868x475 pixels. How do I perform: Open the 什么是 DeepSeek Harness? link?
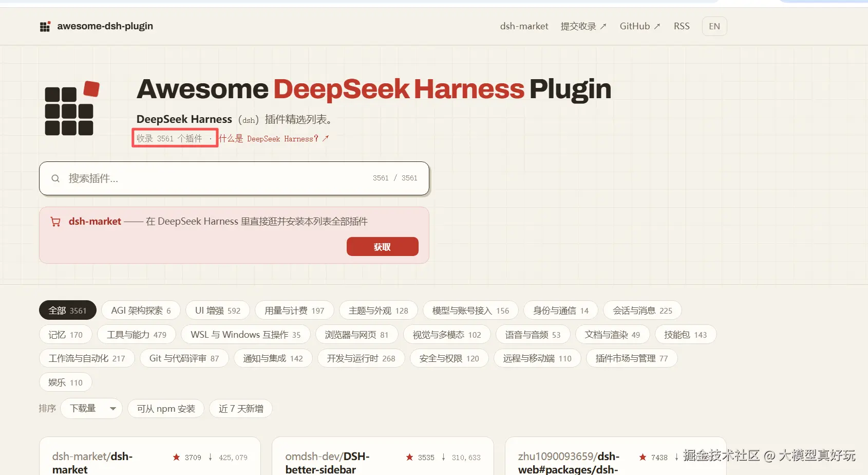274,138
